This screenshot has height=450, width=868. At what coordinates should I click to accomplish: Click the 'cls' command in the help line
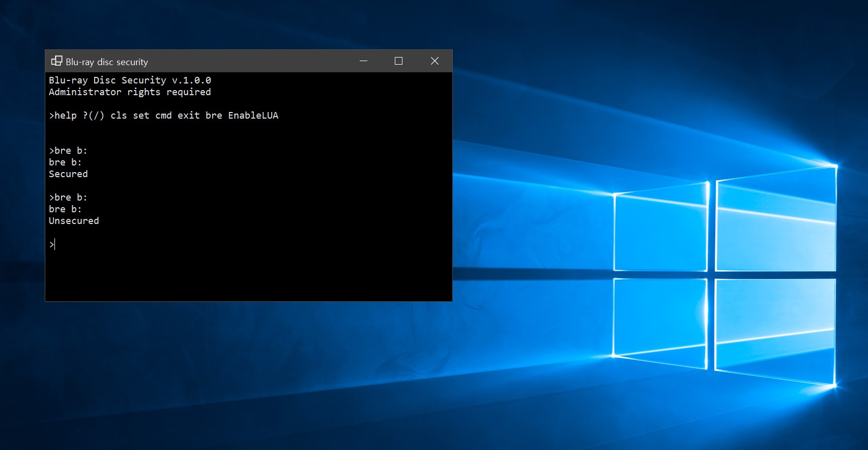point(119,116)
